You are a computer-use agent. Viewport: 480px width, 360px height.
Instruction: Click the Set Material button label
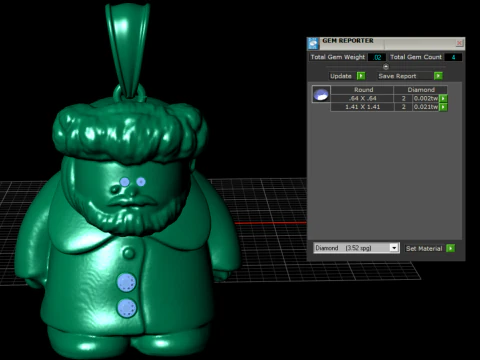pos(424,248)
